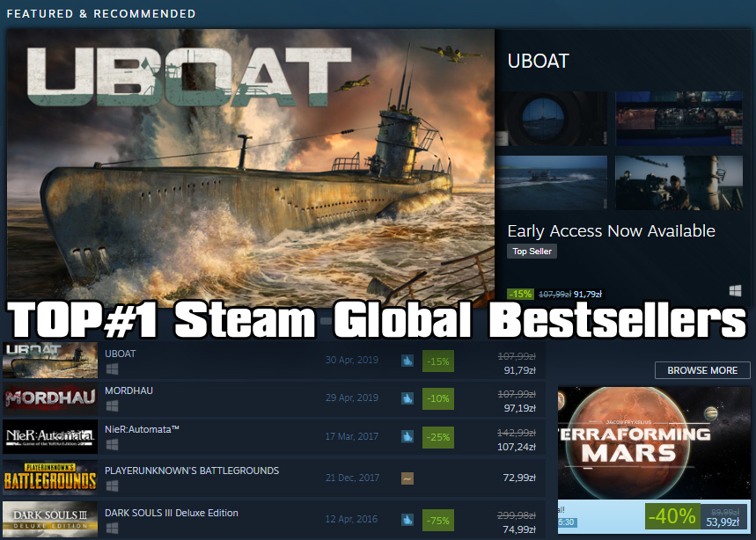
Task: Open UBOAT thumbnail in the bestseller list
Action: (x=50, y=360)
